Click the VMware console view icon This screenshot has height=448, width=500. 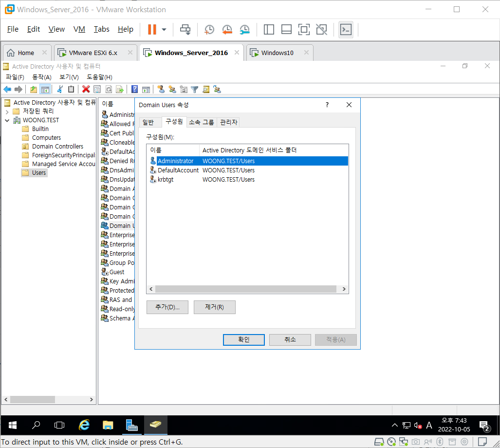(x=346, y=30)
